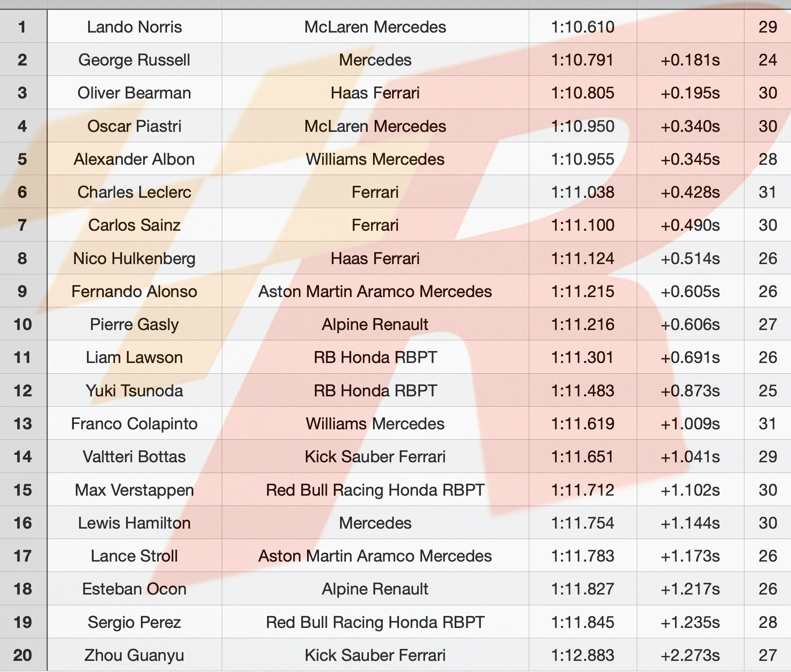Click George Russell's 1:10.791 lap time
This screenshot has width=791, height=672.
click(583, 60)
